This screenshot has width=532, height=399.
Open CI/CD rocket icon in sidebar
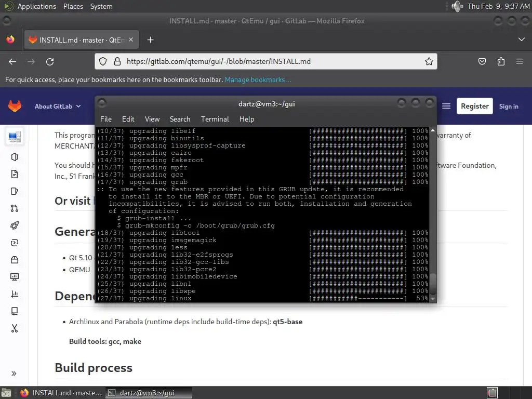14,225
